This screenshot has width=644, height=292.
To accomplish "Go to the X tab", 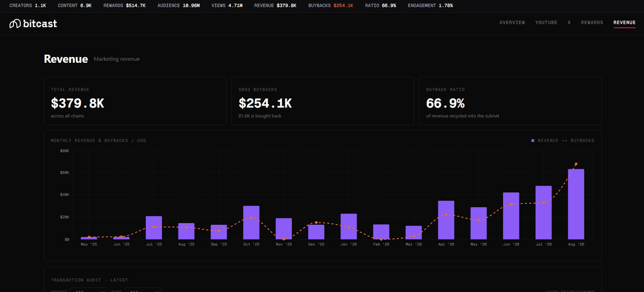I will click(x=569, y=23).
